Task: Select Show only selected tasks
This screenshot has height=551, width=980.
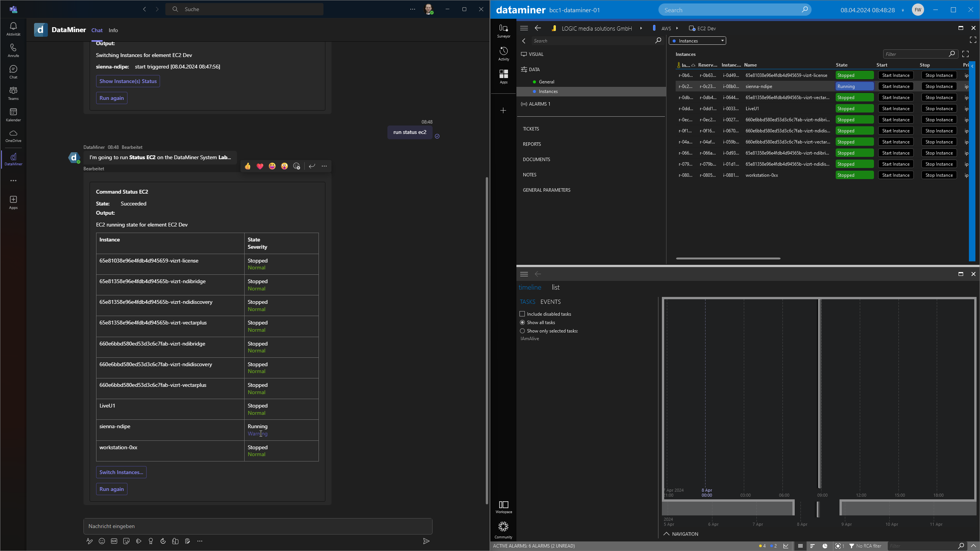Action: (x=522, y=331)
